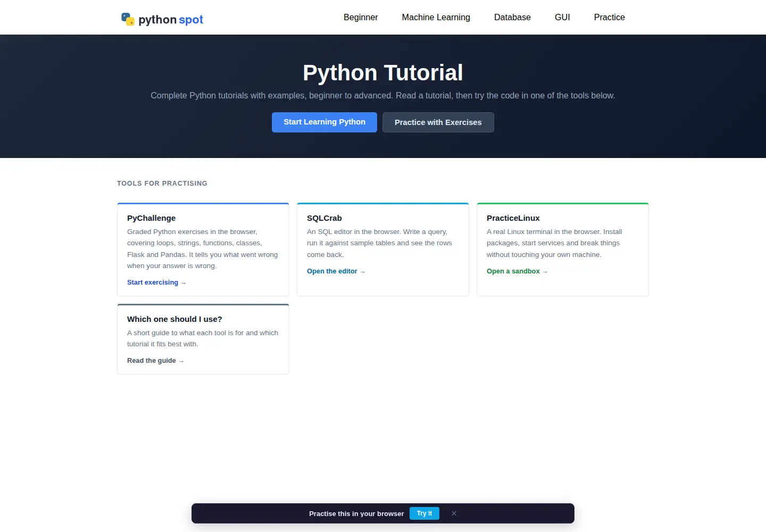Viewport: 766px width, 532px height.
Task: Select GUI in the top navigation
Action: pos(562,17)
